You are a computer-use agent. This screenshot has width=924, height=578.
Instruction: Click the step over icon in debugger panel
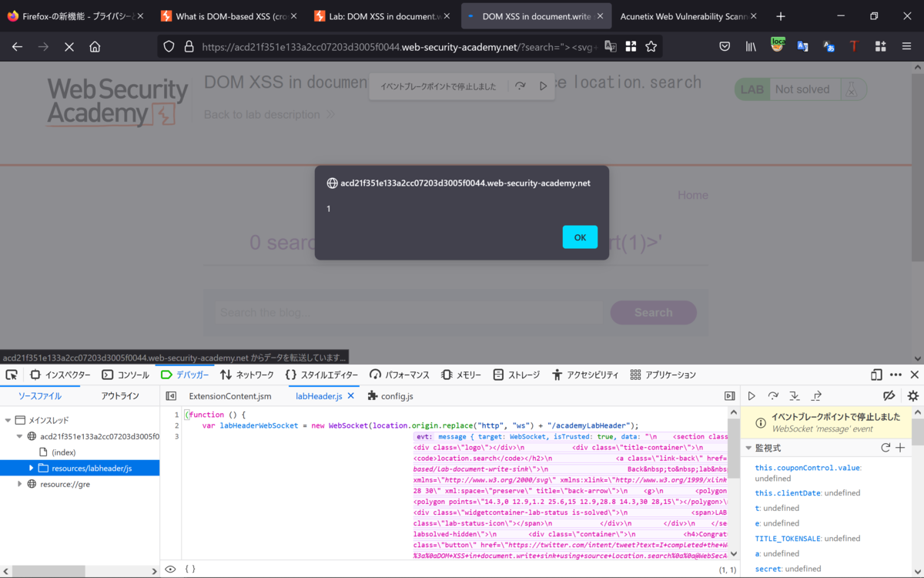coord(773,396)
